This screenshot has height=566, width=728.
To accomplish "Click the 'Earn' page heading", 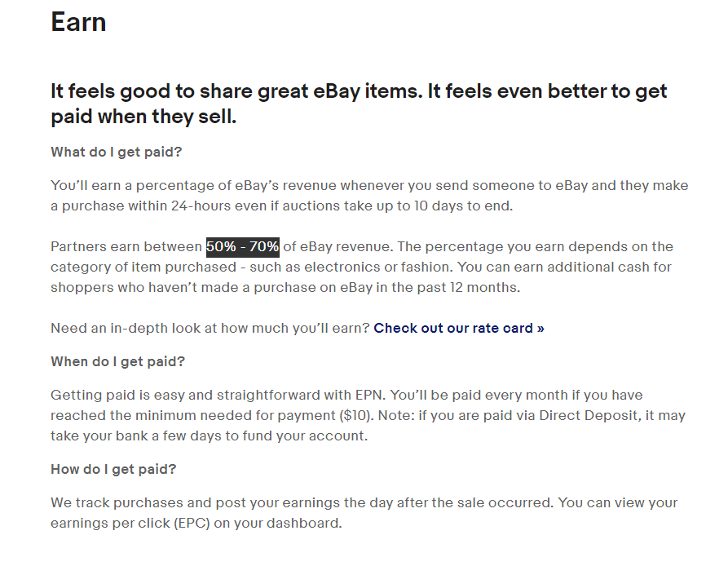I will (x=78, y=22).
